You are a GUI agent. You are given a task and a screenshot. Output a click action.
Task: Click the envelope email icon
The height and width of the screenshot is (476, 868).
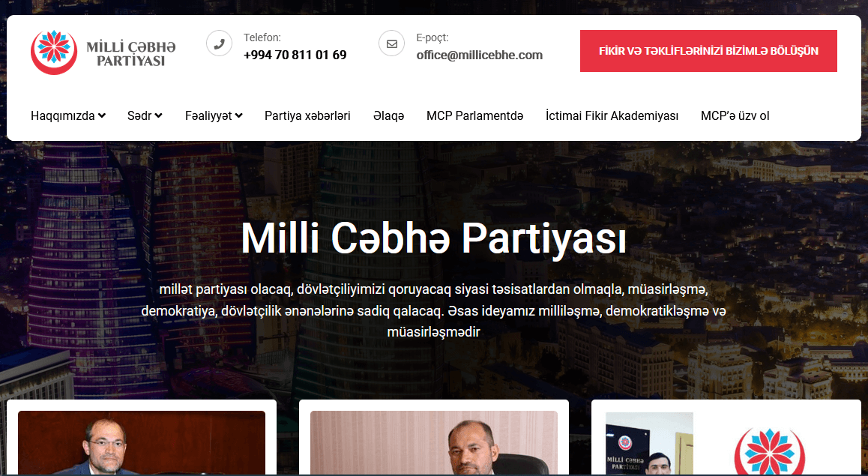392,43
